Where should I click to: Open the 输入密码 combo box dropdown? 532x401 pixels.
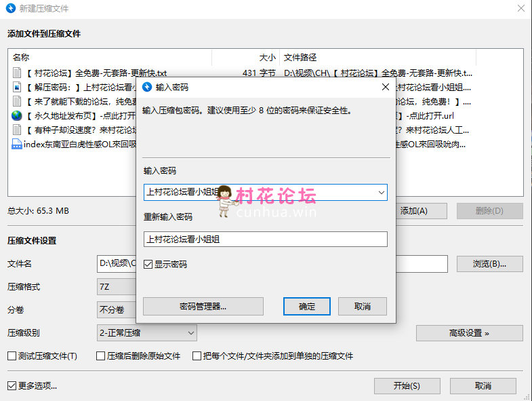pos(380,192)
